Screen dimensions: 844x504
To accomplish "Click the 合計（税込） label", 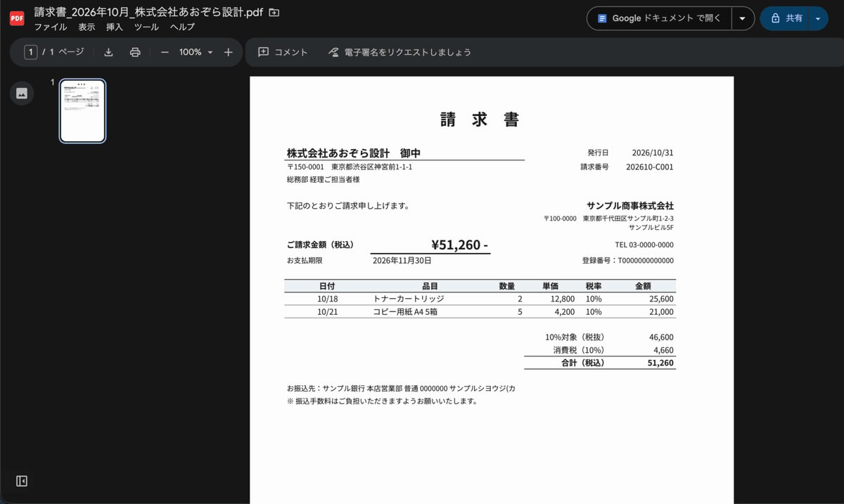I will point(582,363).
